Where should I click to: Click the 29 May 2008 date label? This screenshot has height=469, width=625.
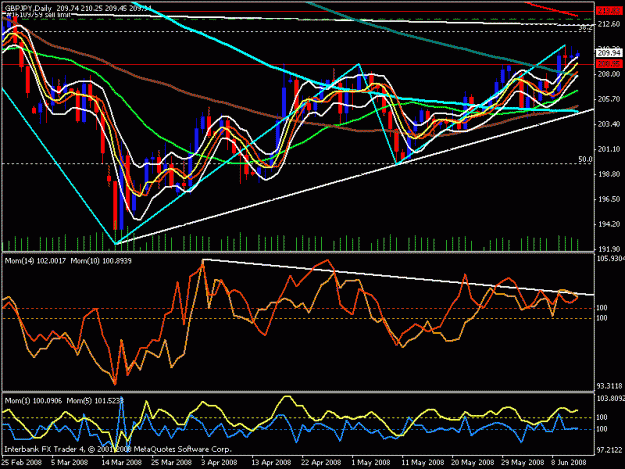tap(523, 463)
